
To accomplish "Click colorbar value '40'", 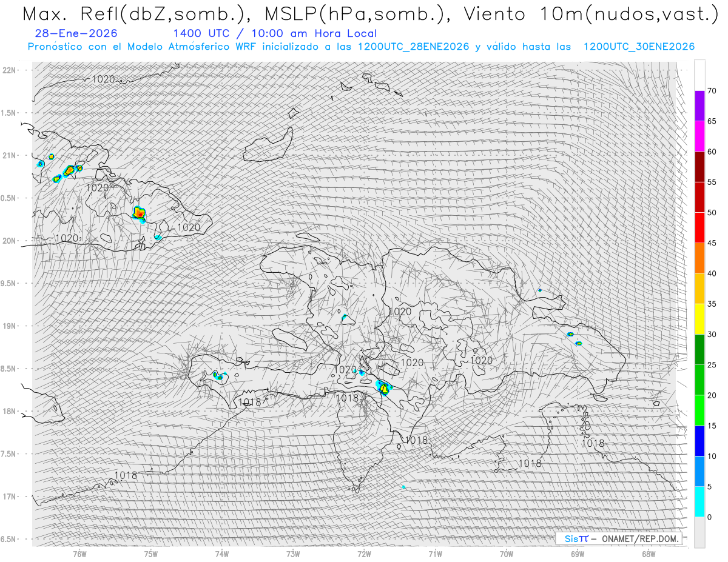I will pyautogui.click(x=712, y=273).
